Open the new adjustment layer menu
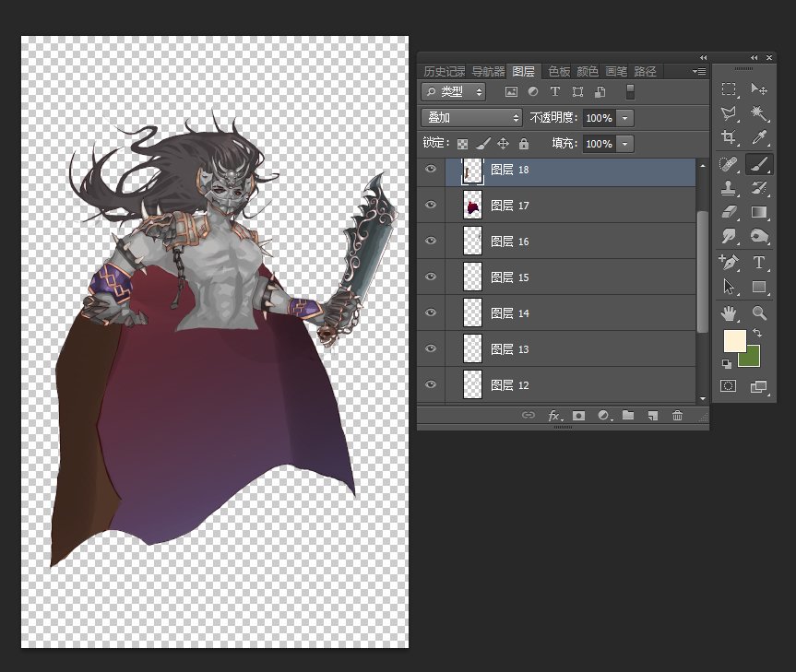This screenshot has width=796, height=672. [x=603, y=416]
